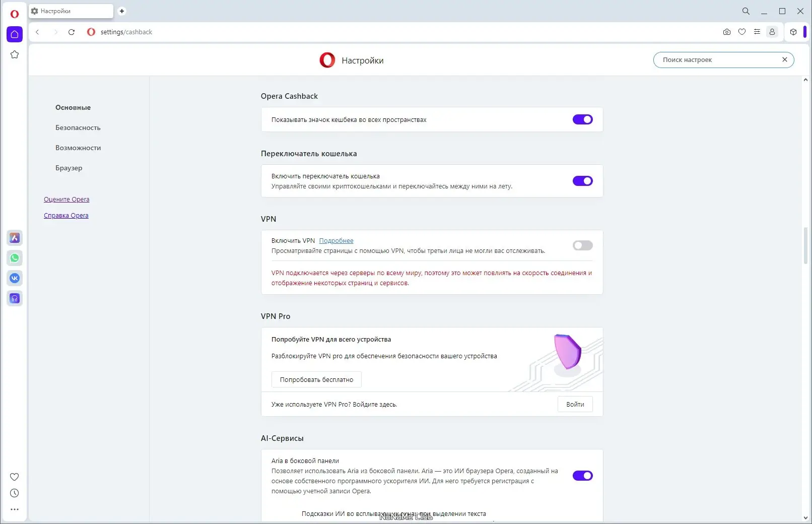The image size is (812, 524).
Task: Go forward to the next page
Action: point(55,32)
